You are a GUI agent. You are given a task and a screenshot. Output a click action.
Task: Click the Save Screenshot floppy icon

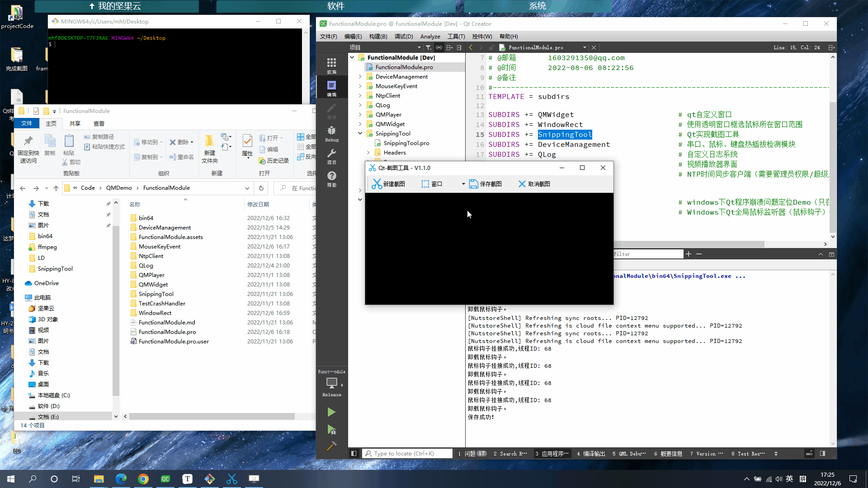473,184
